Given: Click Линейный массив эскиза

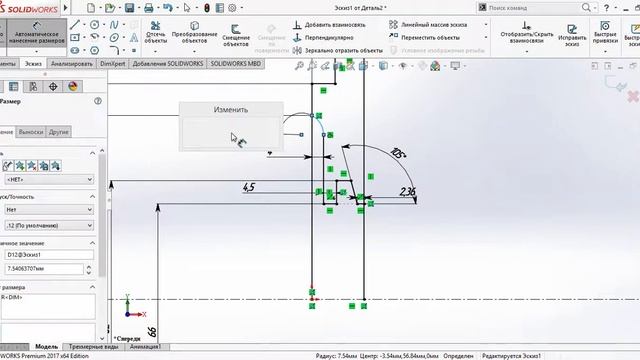Looking at the screenshot, I should [x=428, y=25].
